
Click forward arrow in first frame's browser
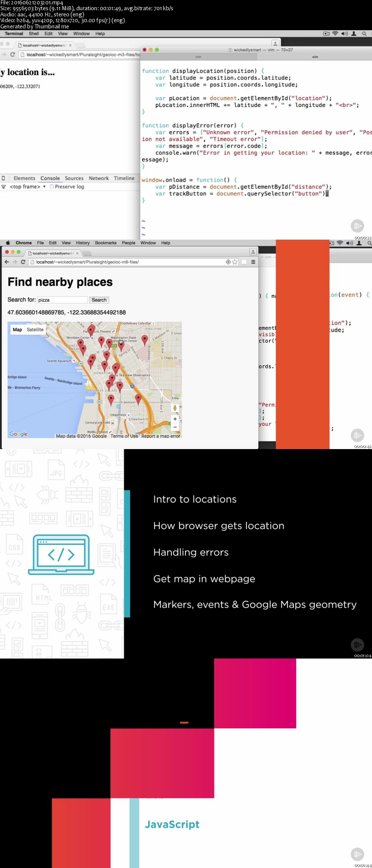coord(4,55)
